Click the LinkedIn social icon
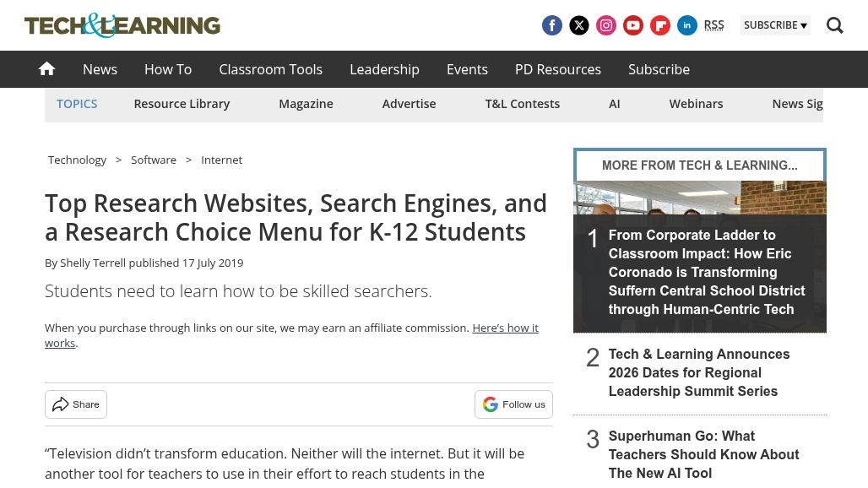 [x=687, y=25]
